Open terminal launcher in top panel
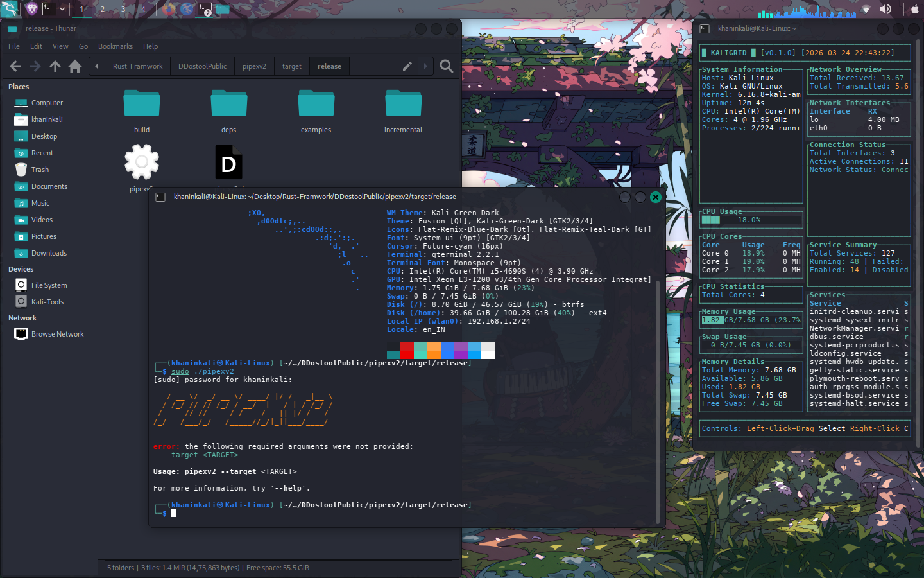Viewport: 924px width, 578px height. [49, 9]
